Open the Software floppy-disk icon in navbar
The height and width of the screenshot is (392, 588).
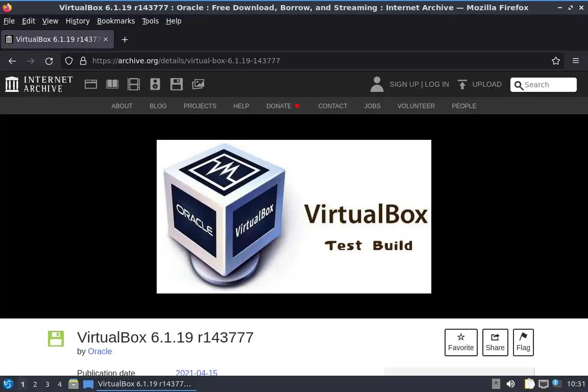click(x=176, y=84)
